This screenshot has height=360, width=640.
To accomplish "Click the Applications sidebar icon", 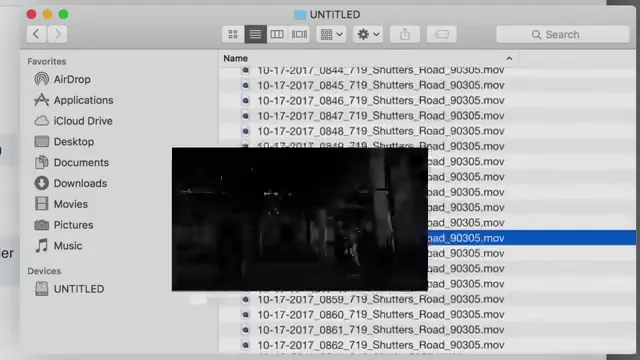I will (42, 100).
